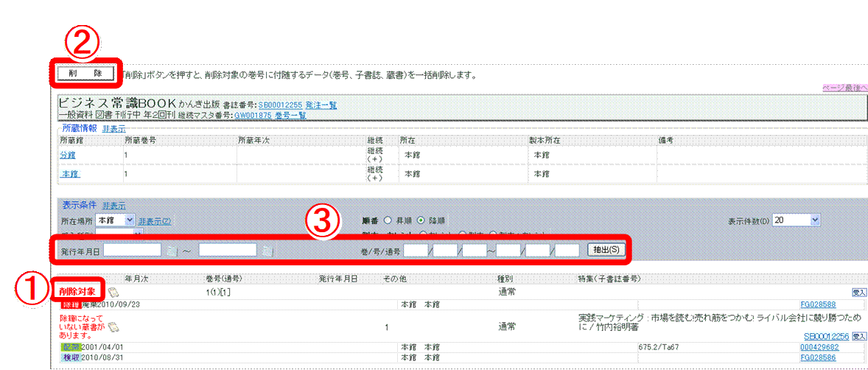Open the 本館 holding library link

(70, 174)
